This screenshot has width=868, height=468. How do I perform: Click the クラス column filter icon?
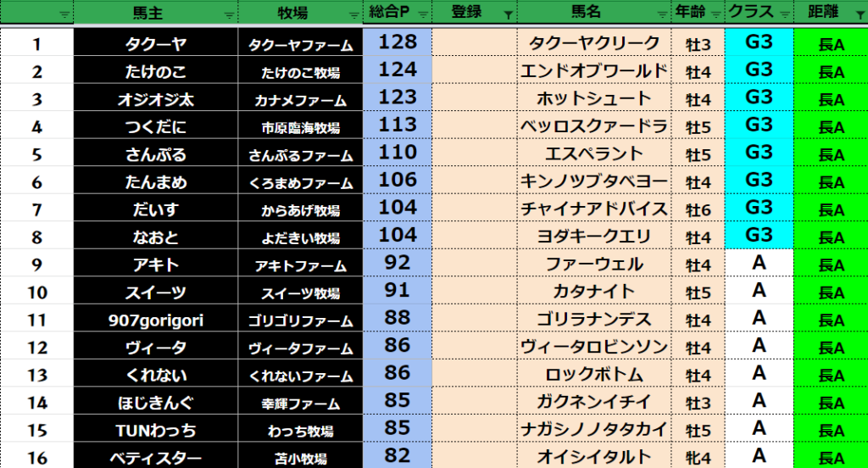[784, 14]
